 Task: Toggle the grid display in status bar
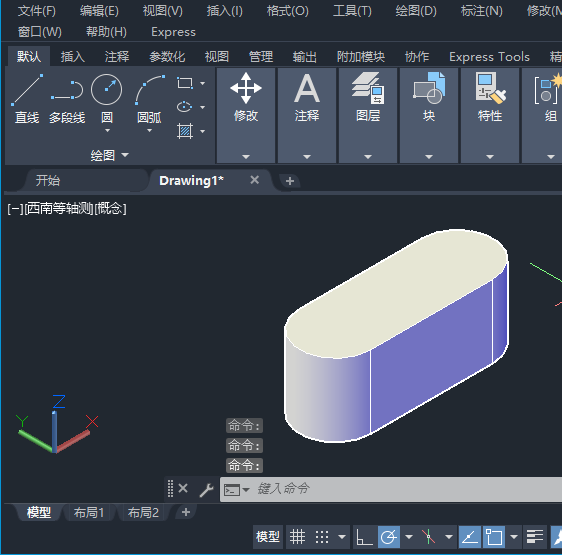297,537
